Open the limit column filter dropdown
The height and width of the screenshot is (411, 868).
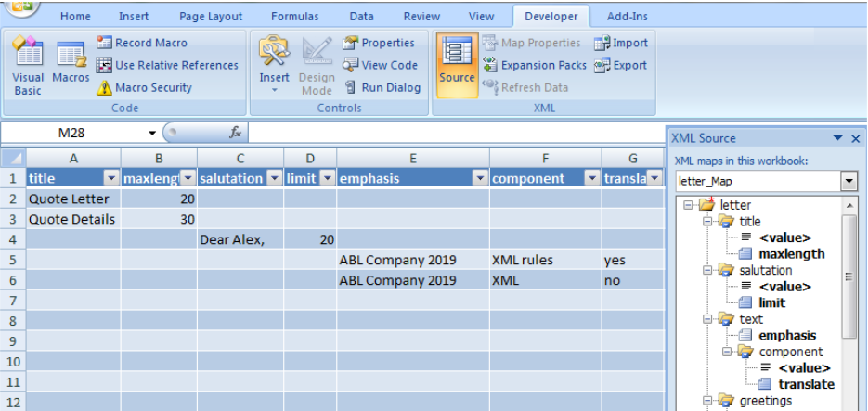[327, 178]
